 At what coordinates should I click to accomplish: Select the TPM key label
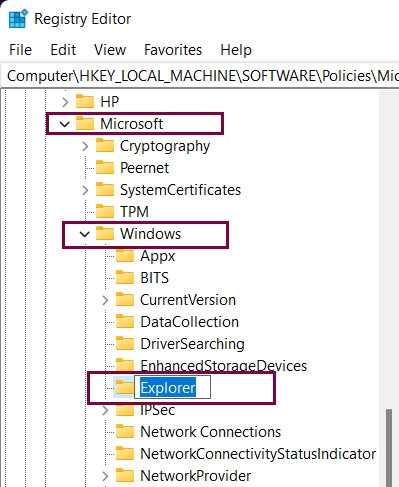(x=134, y=212)
